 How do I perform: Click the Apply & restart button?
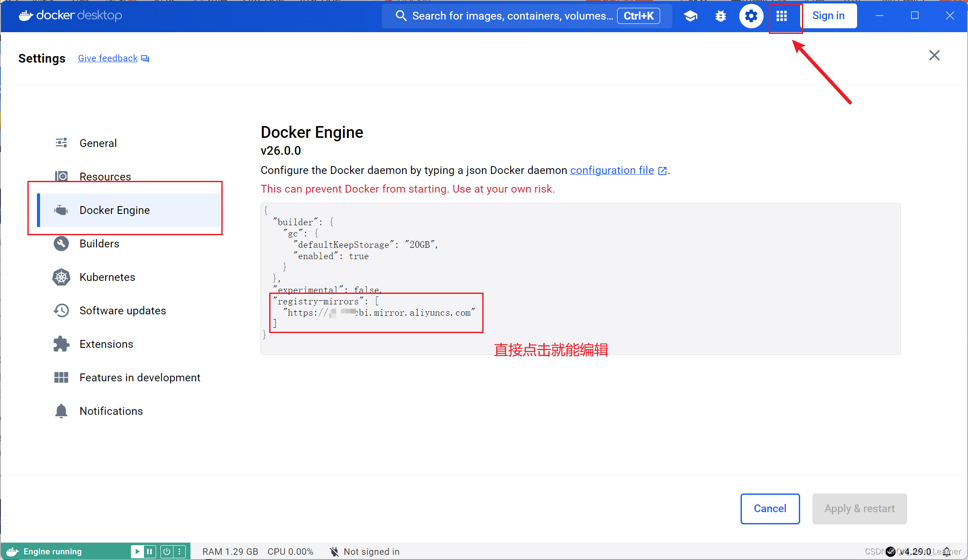[x=859, y=509]
